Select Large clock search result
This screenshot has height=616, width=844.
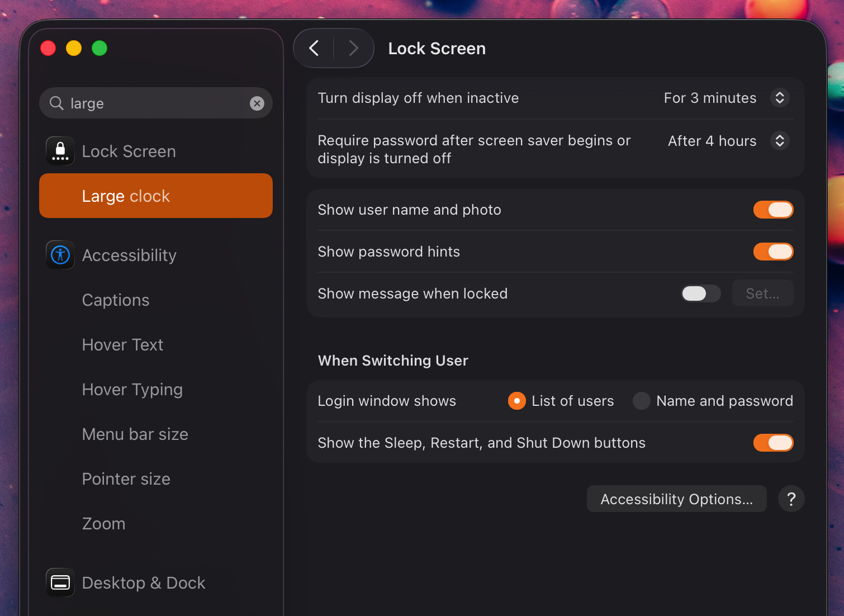156,196
